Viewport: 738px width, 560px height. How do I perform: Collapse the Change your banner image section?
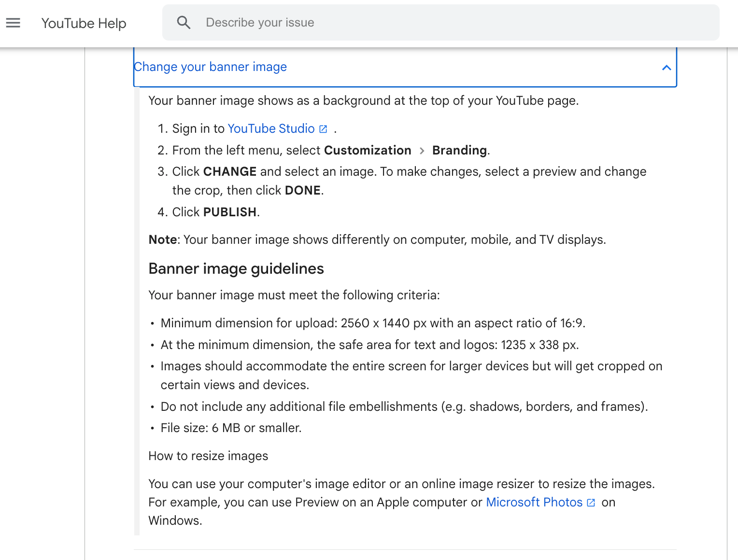point(405,67)
